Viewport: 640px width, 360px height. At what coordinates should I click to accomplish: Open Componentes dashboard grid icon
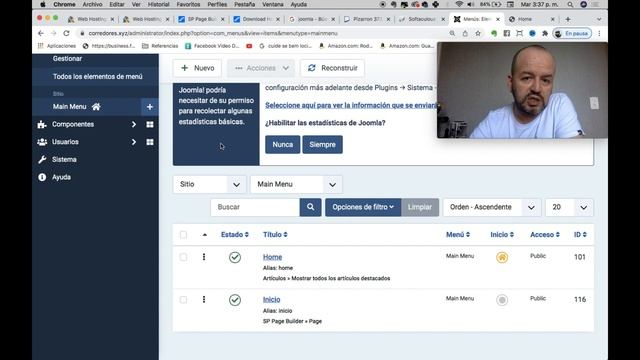pos(150,124)
